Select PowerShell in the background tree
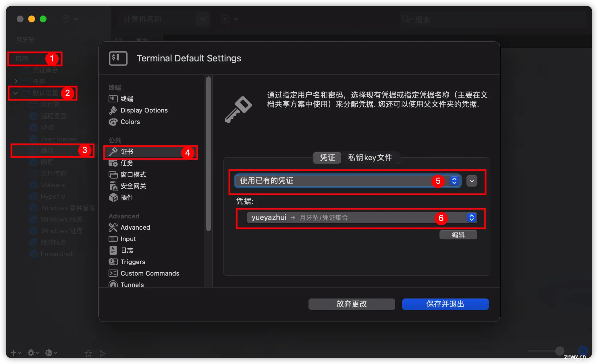 (x=52, y=254)
